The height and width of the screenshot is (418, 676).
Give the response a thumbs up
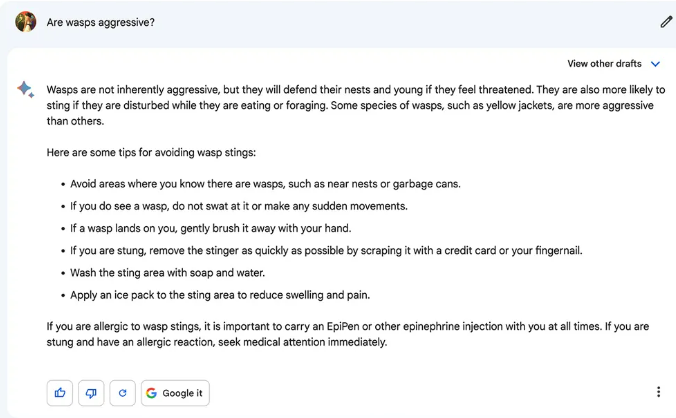point(60,393)
